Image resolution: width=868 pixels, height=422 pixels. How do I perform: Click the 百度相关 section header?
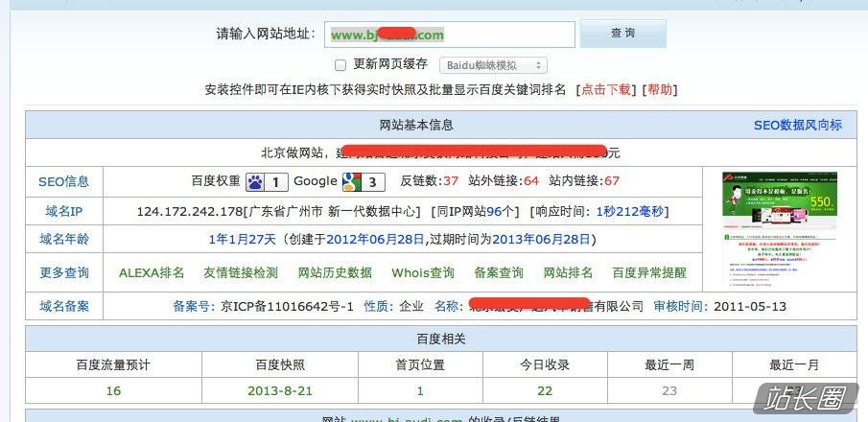pos(440,339)
